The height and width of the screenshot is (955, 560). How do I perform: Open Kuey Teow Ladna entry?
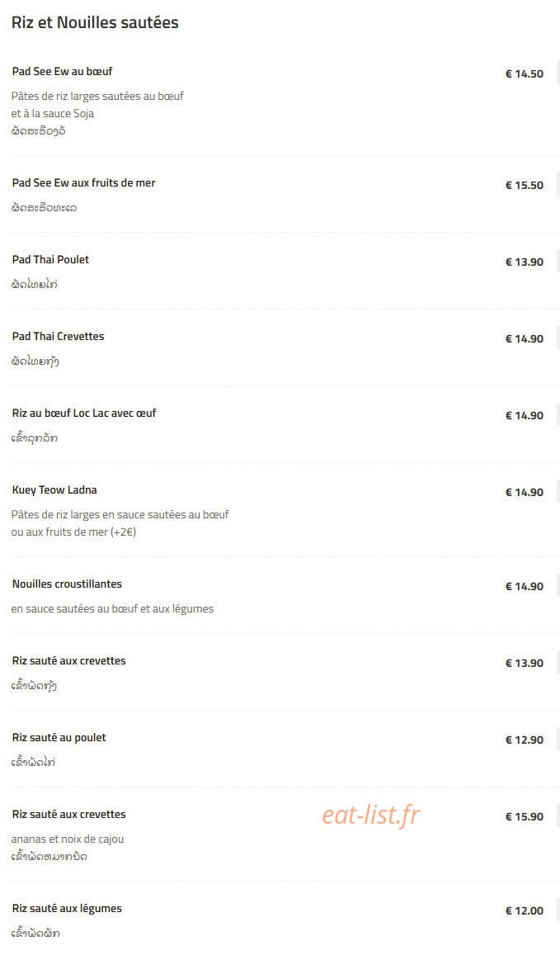(x=54, y=489)
